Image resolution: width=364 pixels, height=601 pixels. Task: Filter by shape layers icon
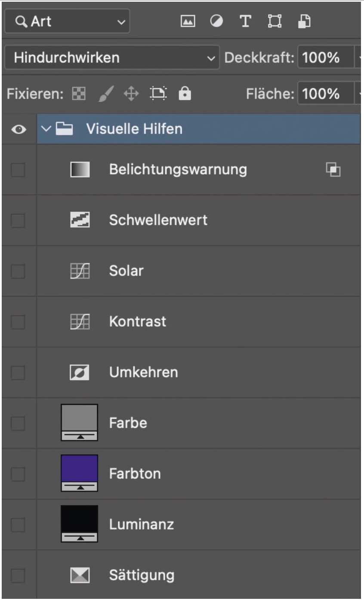coord(274,21)
